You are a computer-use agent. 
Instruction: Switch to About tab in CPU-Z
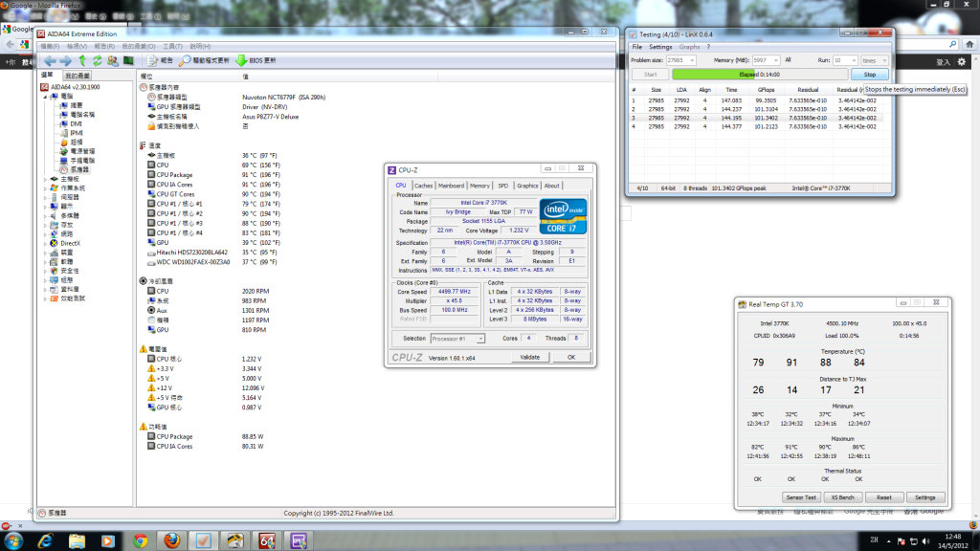click(551, 186)
